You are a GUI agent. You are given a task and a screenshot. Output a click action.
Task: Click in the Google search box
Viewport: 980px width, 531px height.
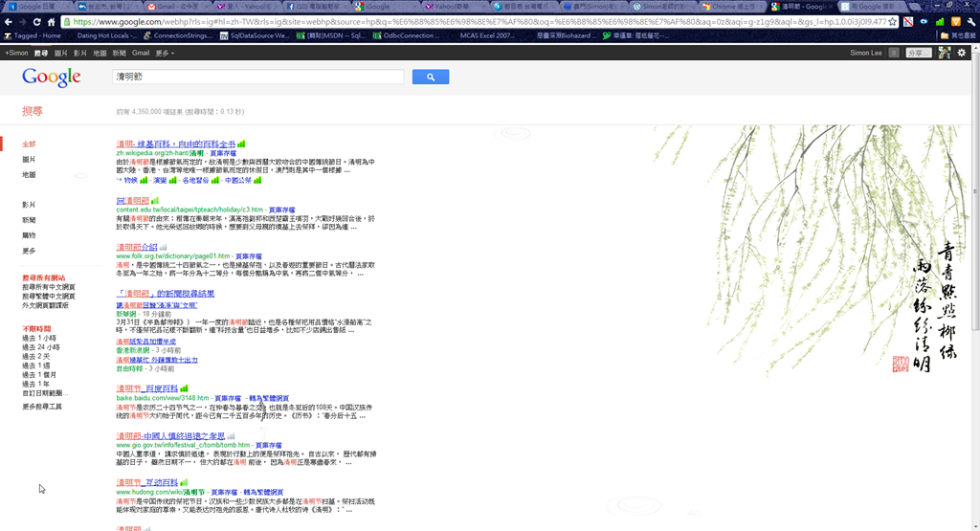pyautogui.click(x=258, y=77)
